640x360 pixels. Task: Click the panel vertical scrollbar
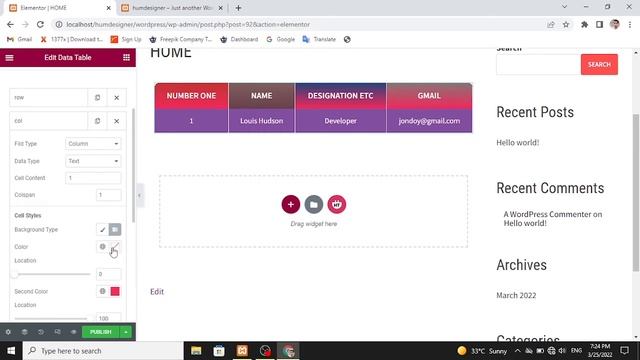[x=133, y=166]
